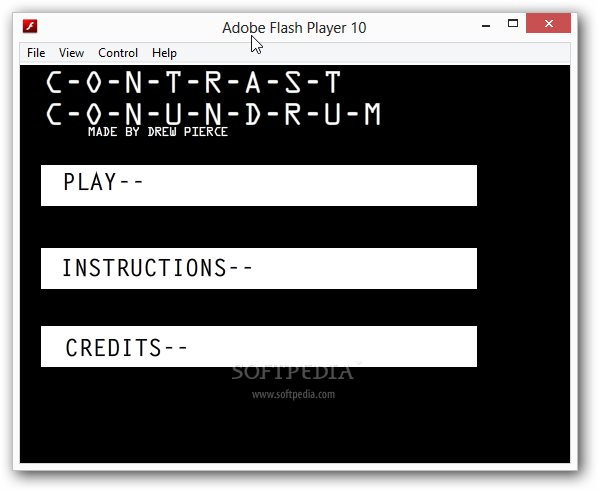Open the File menu

(36, 53)
